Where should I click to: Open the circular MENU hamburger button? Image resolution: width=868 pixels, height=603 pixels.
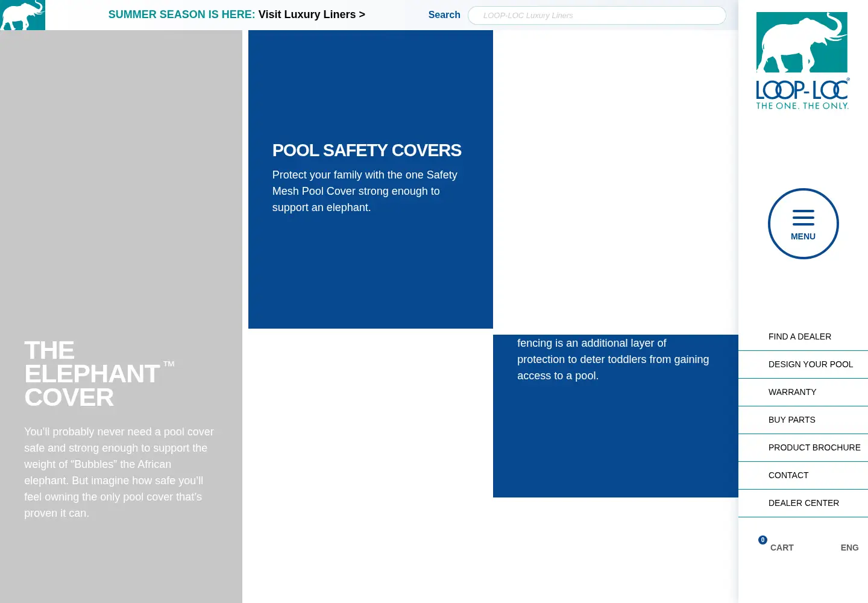[803, 224]
